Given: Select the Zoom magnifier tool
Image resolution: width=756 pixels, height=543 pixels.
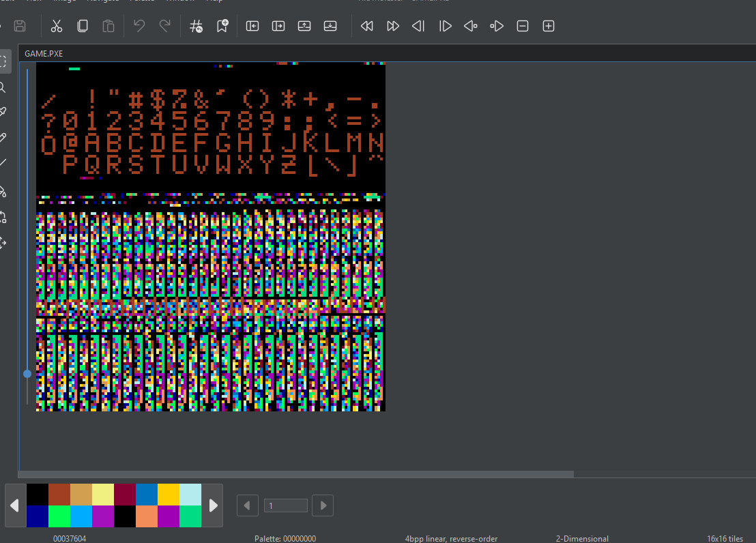Looking at the screenshot, I should point(3,87).
